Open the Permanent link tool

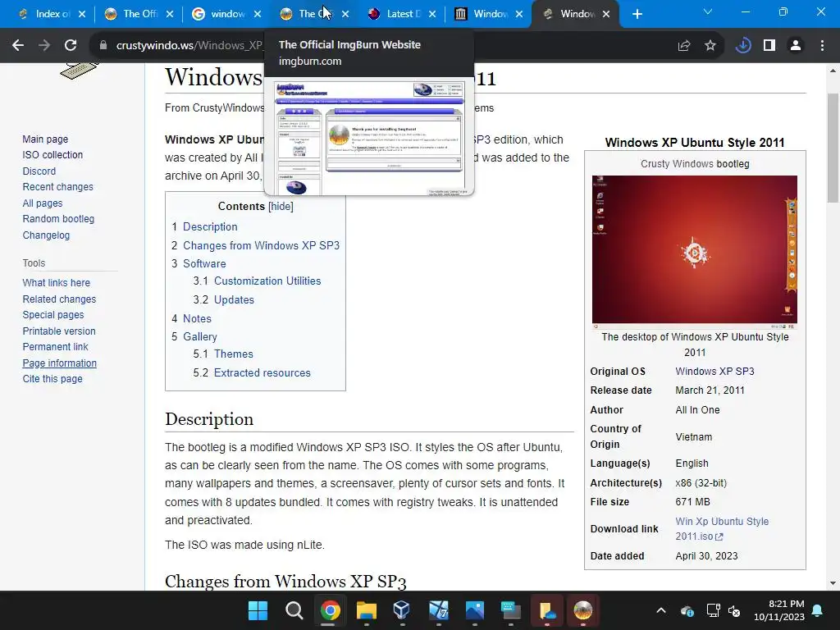pos(55,347)
